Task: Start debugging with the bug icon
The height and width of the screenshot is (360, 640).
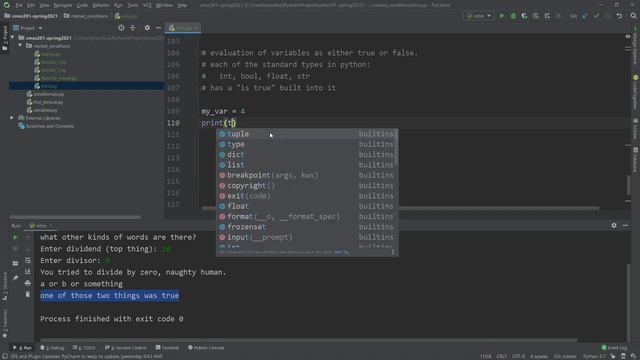Action: 513,16
